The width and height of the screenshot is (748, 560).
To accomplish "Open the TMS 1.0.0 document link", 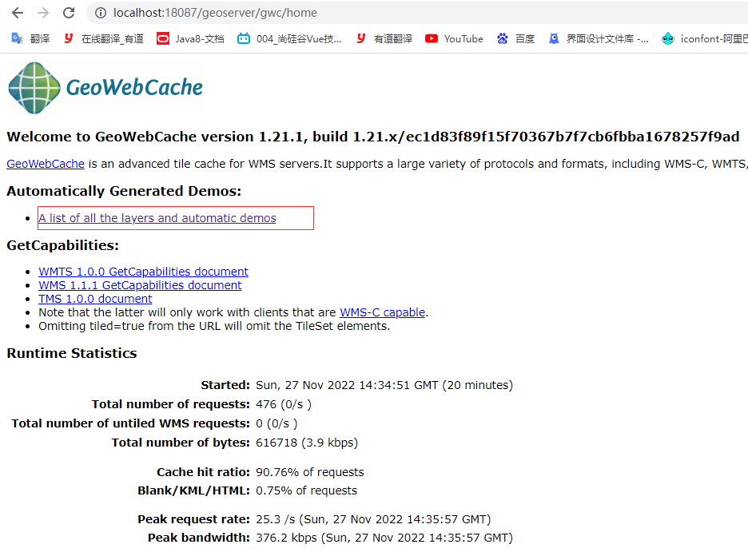I will [95, 299].
